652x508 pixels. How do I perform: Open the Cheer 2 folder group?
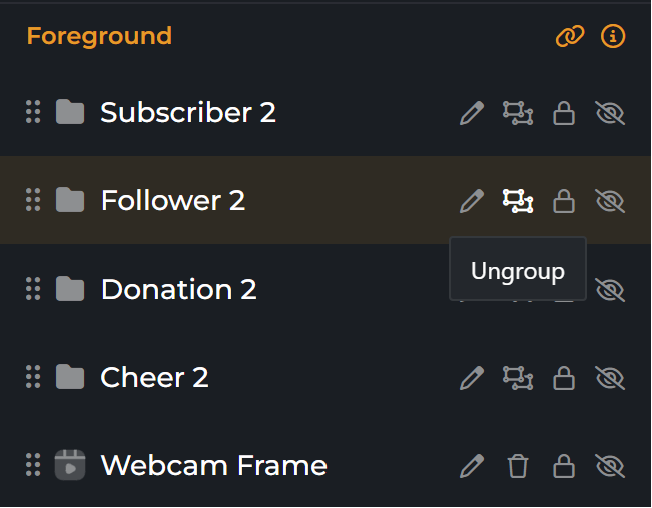click(x=69, y=377)
